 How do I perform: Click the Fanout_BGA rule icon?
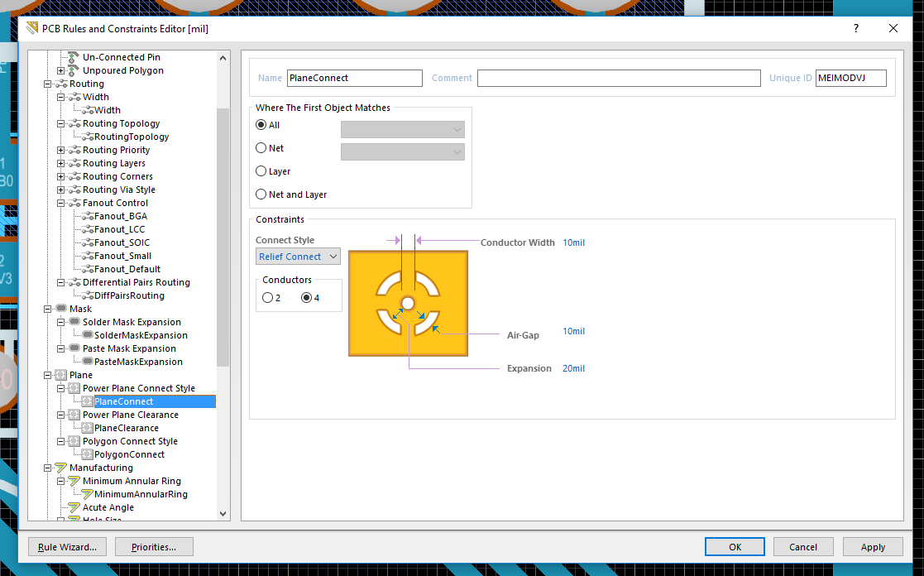[x=88, y=216]
